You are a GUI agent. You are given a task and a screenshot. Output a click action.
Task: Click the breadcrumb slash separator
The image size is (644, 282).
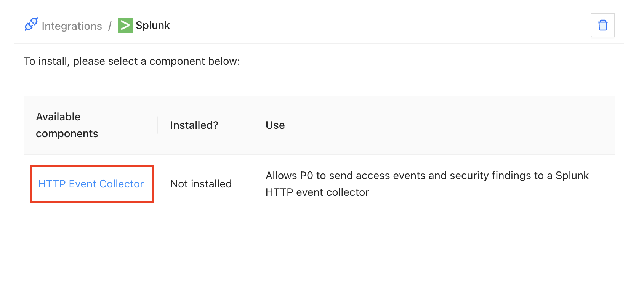pyautogui.click(x=110, y=26)
